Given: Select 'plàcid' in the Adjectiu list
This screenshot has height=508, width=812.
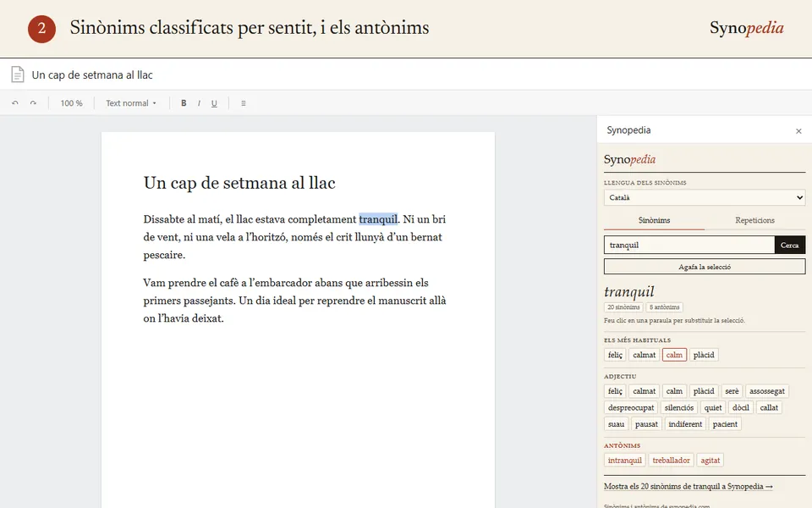Looking at the screenshot, I should pos(704,391).
